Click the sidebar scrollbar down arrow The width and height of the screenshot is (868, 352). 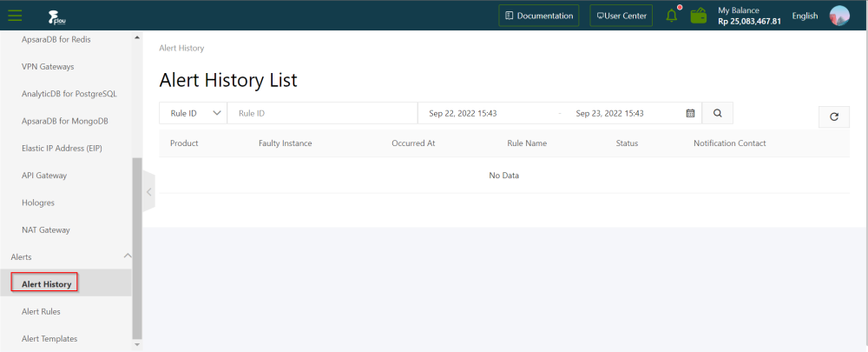pos(137,345)
